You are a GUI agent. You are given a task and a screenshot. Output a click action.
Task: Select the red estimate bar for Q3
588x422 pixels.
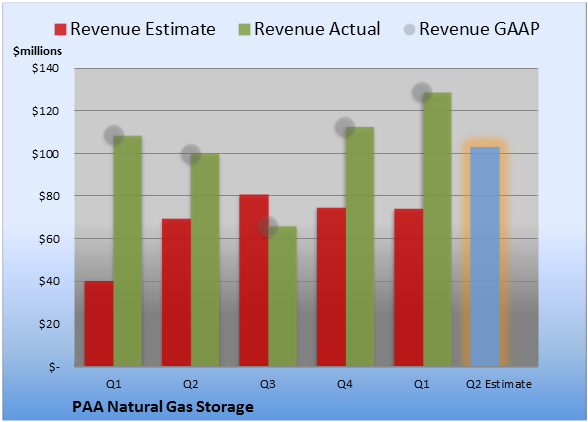[254, 280]
